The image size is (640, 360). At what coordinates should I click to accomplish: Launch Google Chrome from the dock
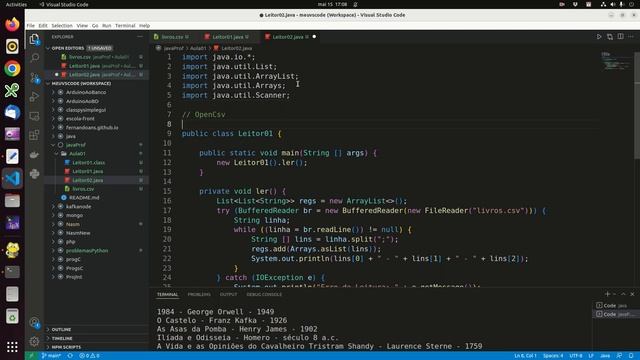[x=12, y=68]
